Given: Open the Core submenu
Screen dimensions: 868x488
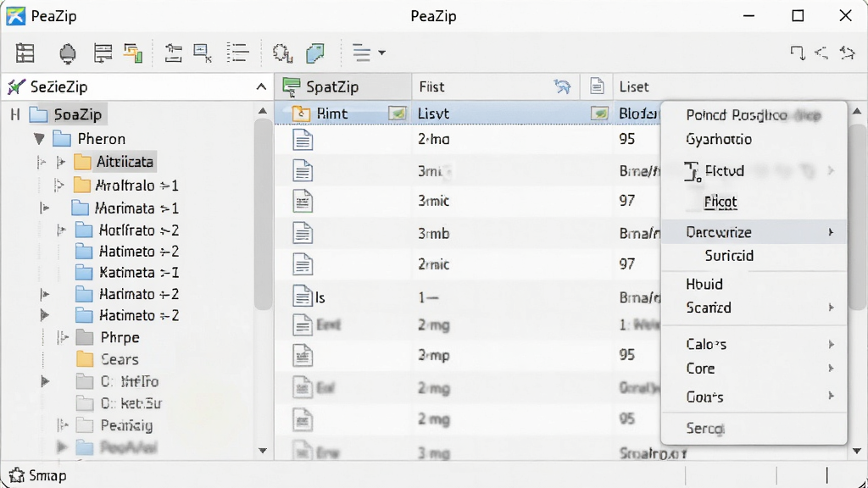Looking at the screenshot, I should click(x=754, y=369).
